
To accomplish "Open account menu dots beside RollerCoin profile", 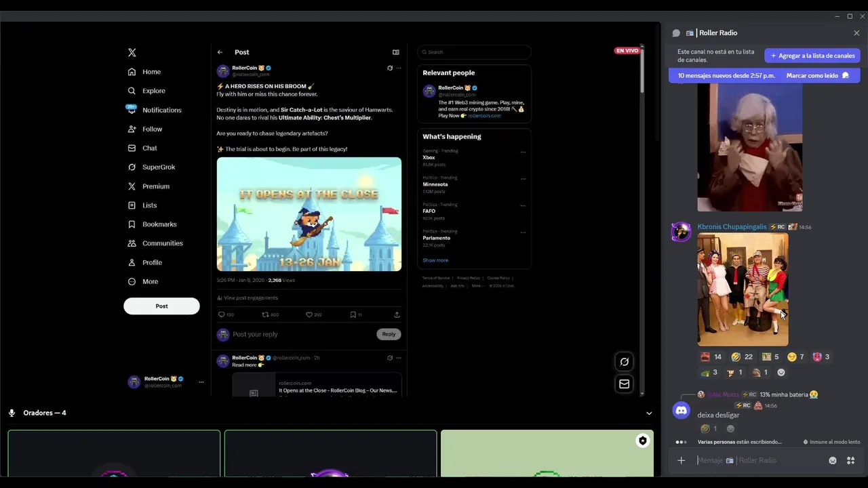I will (x=201, y=382).
